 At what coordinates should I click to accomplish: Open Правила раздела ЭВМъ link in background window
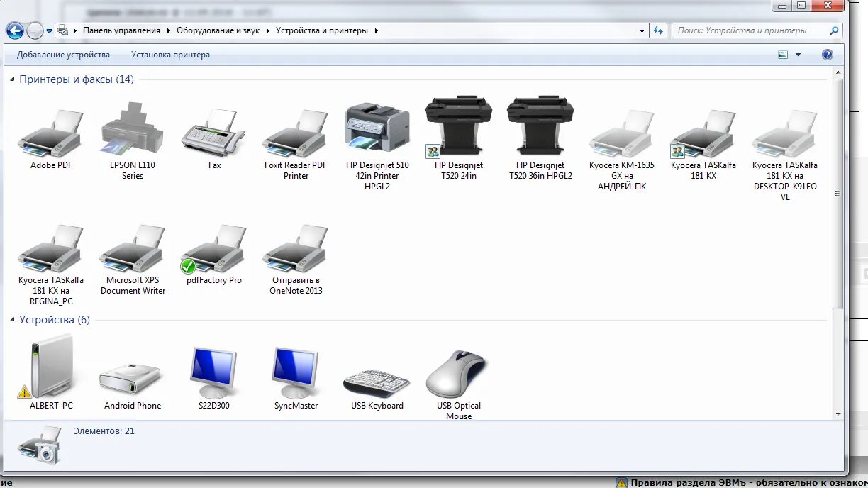pyautogui.click(x=749, y=482)
